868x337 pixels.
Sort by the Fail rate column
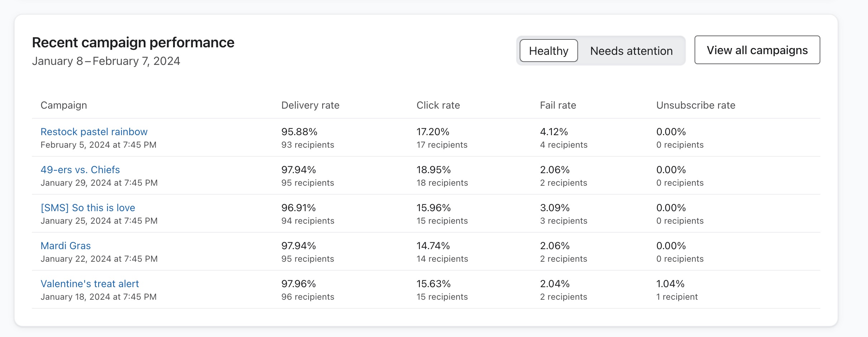558,105
